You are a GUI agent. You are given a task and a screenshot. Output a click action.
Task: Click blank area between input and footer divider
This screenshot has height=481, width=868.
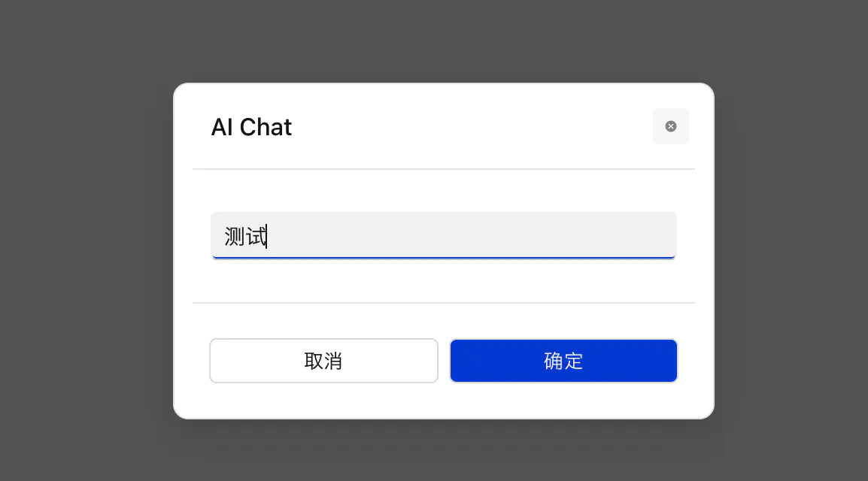(x=444, y=281)
